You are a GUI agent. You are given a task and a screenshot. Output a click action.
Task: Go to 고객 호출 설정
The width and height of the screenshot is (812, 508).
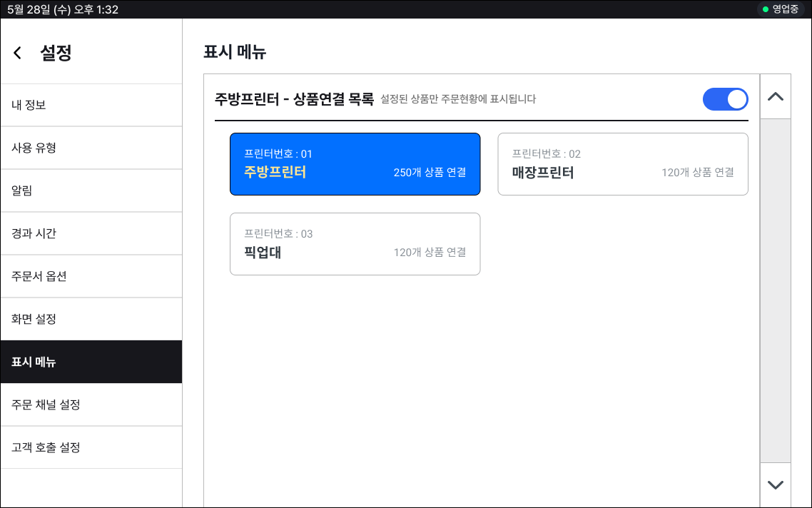click(91, 447)
